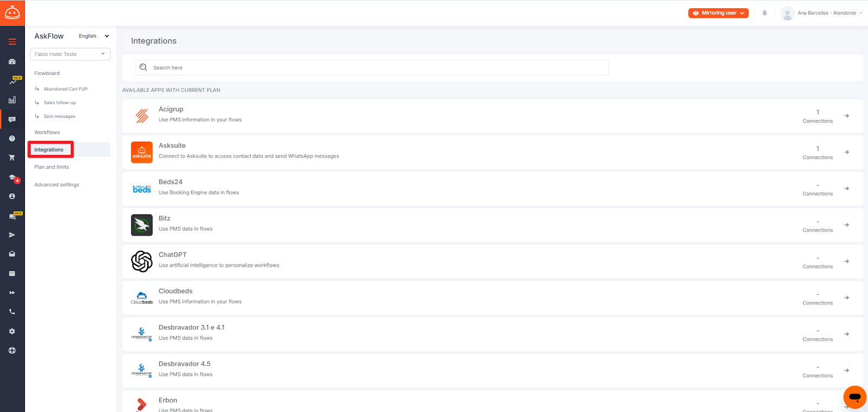Open the orange chat widget bubble
Viewport: 868px width, 412px height.
[854, 397]
